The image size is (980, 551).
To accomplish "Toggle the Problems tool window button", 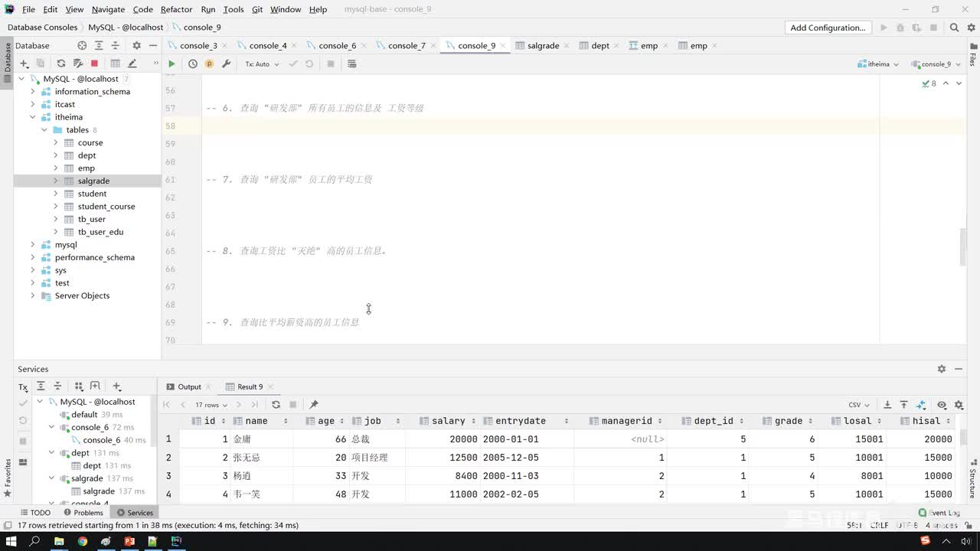I will click(x=83, y=513).
